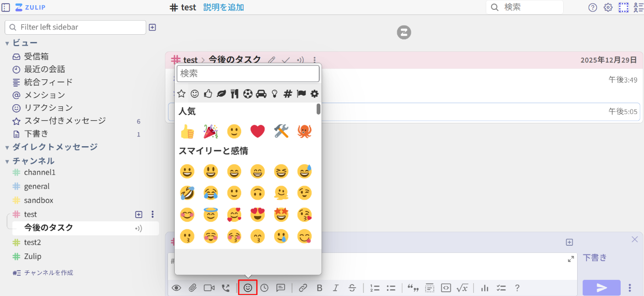Image resolution: width=644 pixels, height=296 pixels.
Task: Open the three-dot menu in topic header
Action: [x=314, y=60]
